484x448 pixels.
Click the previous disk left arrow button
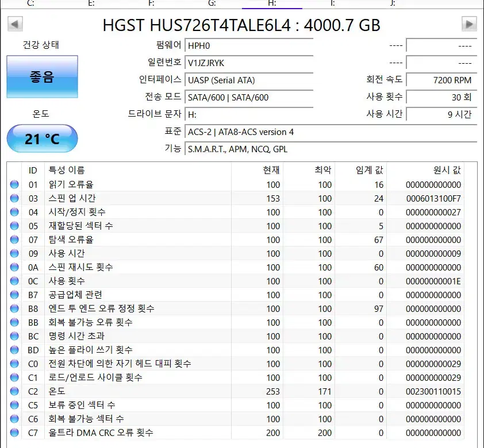[15, 24]
